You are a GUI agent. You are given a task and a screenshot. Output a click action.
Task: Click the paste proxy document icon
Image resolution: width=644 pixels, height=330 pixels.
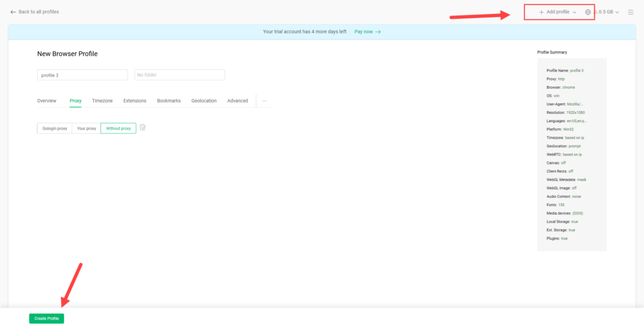click(x=143, y=128)
